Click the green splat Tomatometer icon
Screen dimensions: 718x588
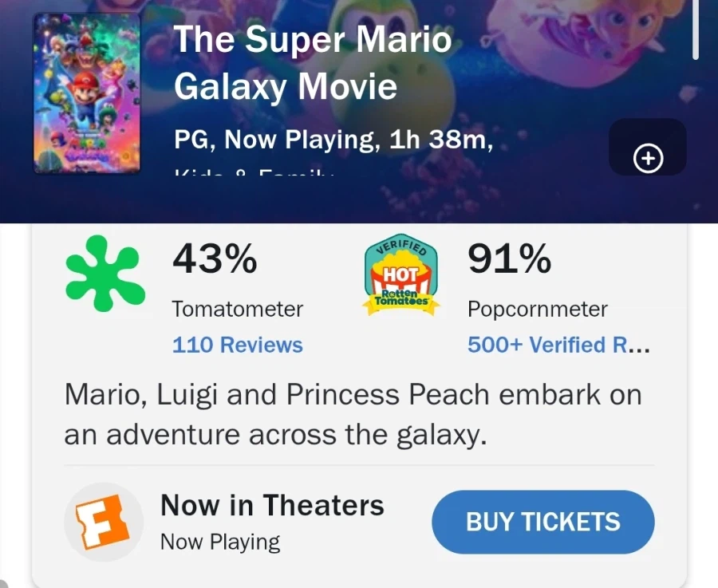pos(105,274)
